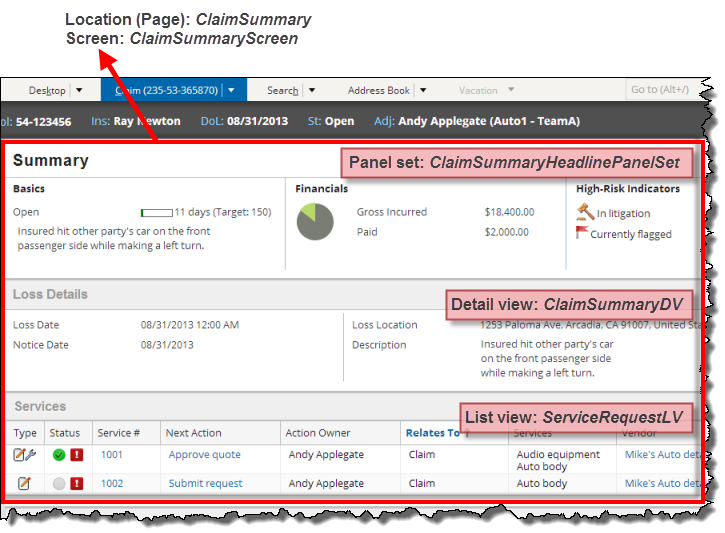
Task: Click the Gross Incurred amount $18,400.00
Action: [x=509, y=212]
